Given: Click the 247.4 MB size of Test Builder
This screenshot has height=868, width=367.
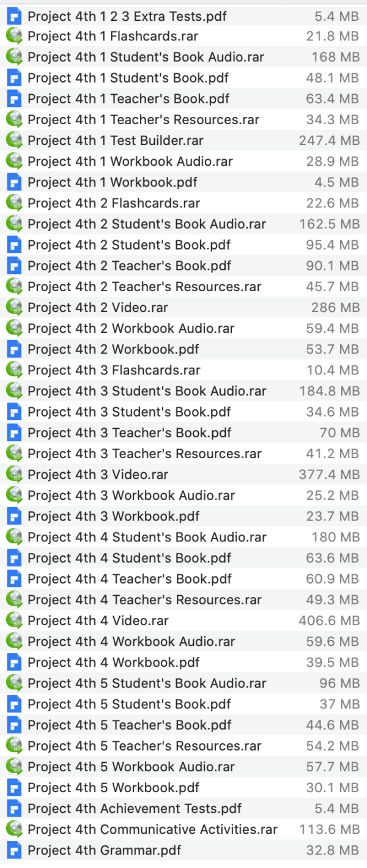Looking at the screenshot, I should 329,141.
